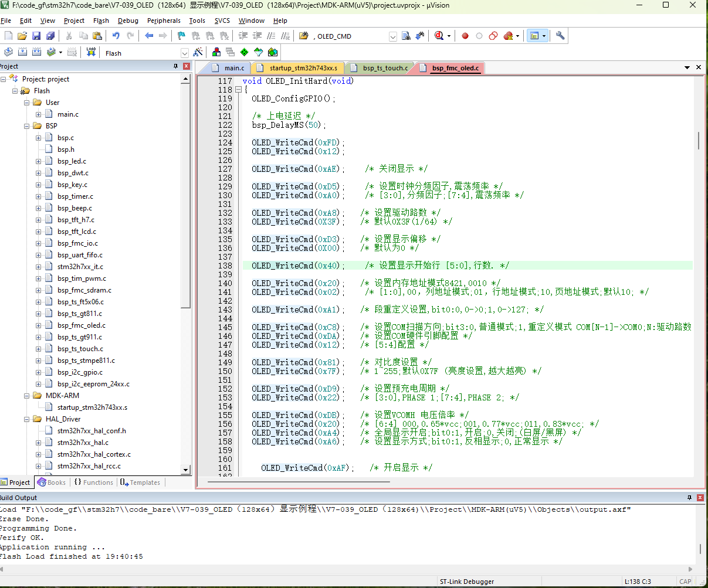Viewport: 708px width, 588px height.
Task: Show the Books panel tab
Action: (x=52, y=482)
